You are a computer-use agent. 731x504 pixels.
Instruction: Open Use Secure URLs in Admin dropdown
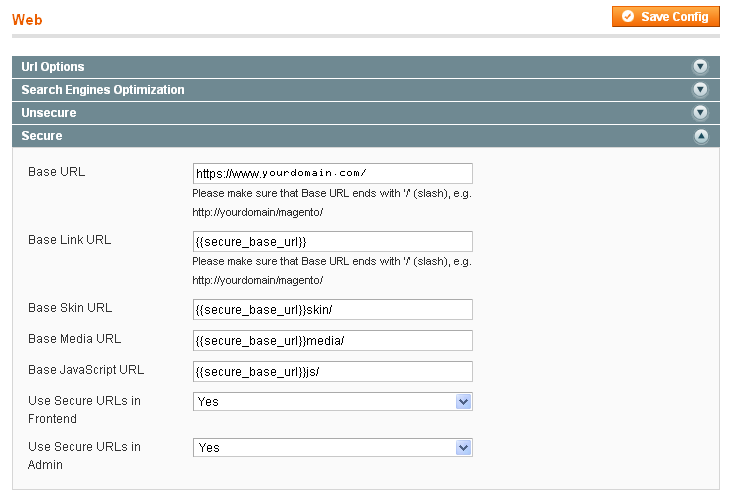tap(332, 448)
